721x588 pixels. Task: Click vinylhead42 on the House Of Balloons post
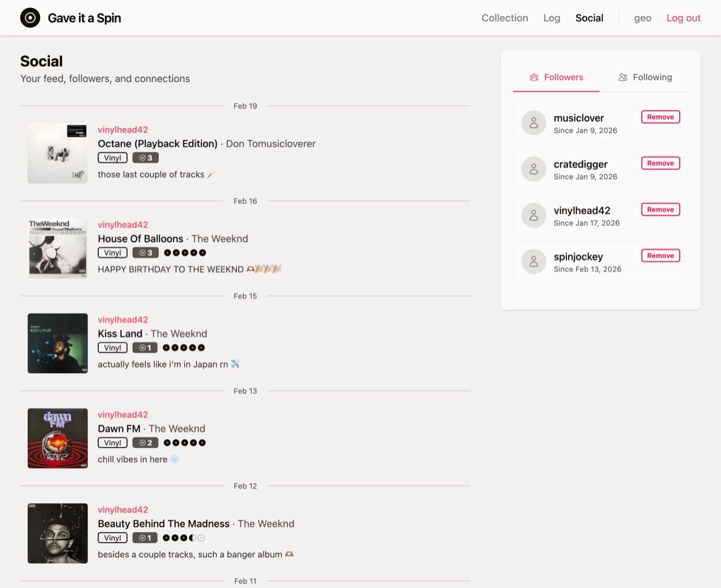coord(123,224)
